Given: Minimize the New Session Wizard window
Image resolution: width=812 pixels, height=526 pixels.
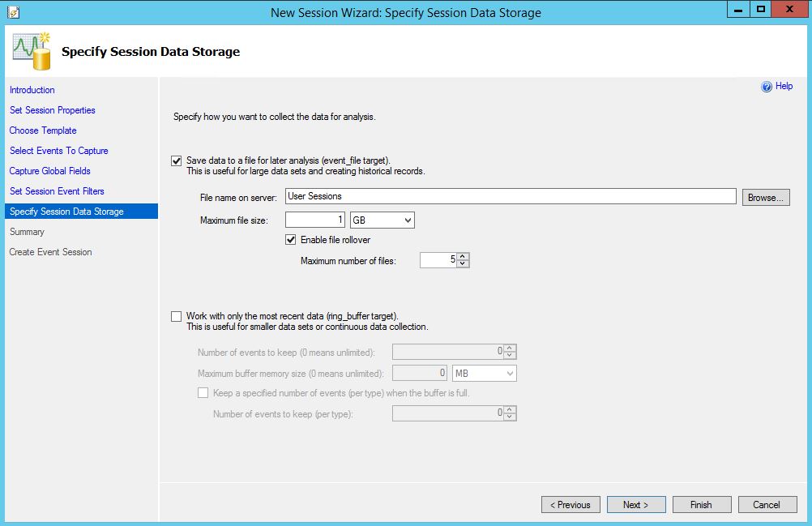Looking at the screenshot, I should click(x=738, y=9).
